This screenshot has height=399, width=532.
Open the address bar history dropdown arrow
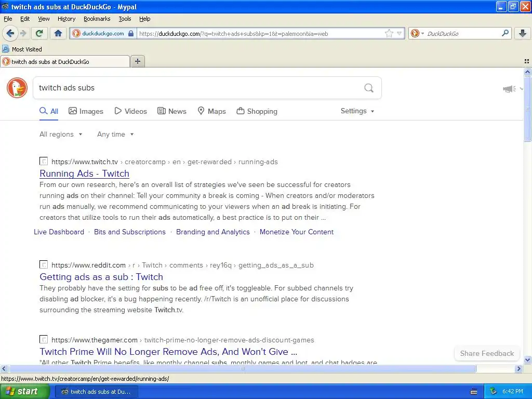click(x=400, y=33)
